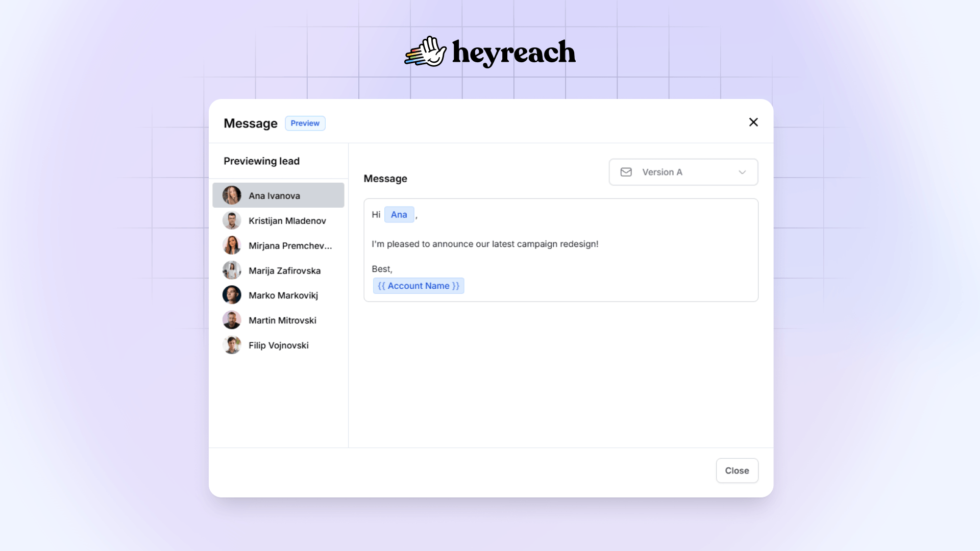Image resolution: width=980 pixels, height=551 pixels.
Task: Click the campaign redesign message text
Action: [x=485, y=244]
